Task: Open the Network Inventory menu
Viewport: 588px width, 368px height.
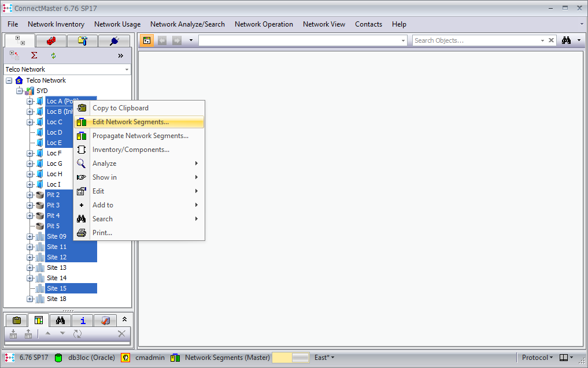Action: tap(56, 24)
